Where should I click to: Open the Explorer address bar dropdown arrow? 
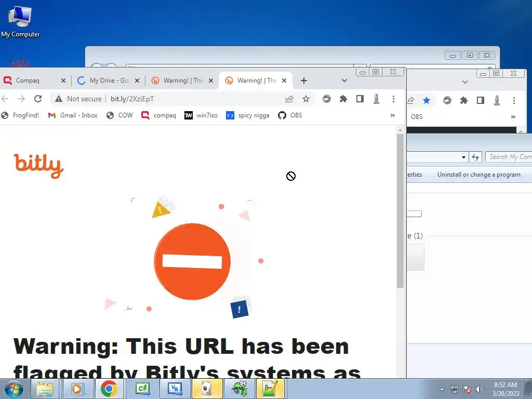(463, 157)
